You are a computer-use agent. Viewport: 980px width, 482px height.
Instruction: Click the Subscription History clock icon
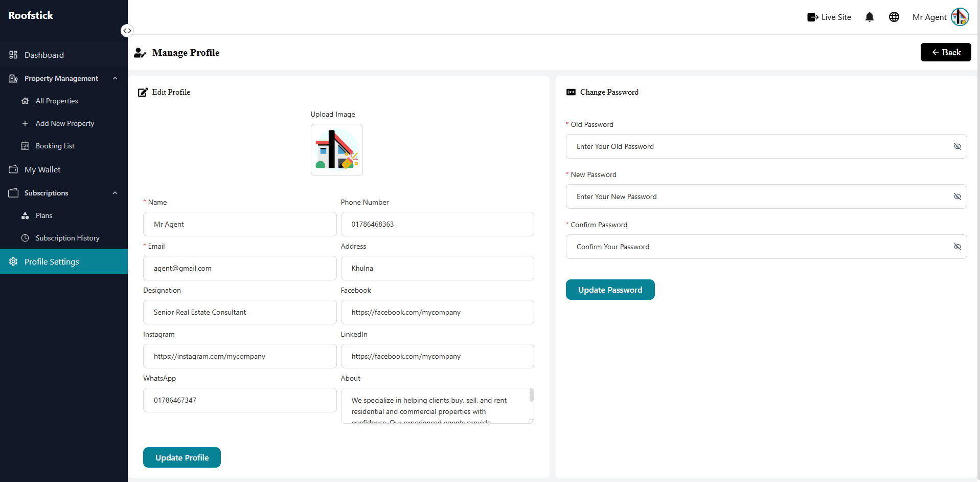pos(25,238)
